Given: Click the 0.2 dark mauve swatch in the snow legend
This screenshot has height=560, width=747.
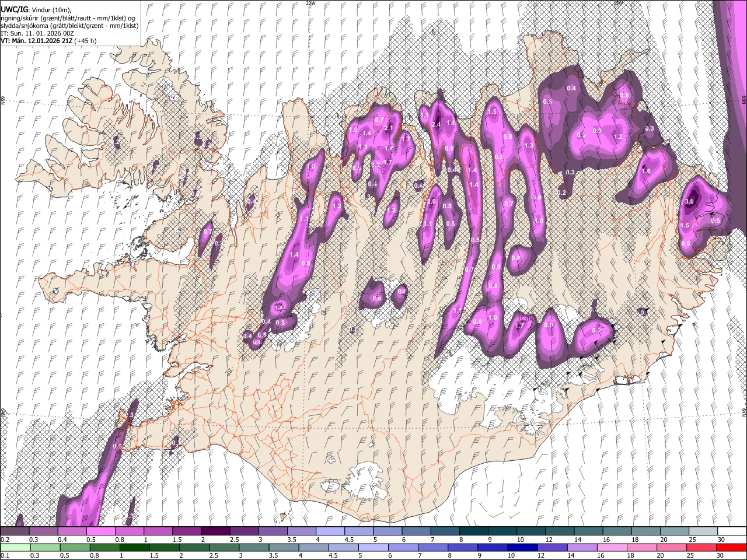Looking at the screenshot, I should (x=15, y=531).
